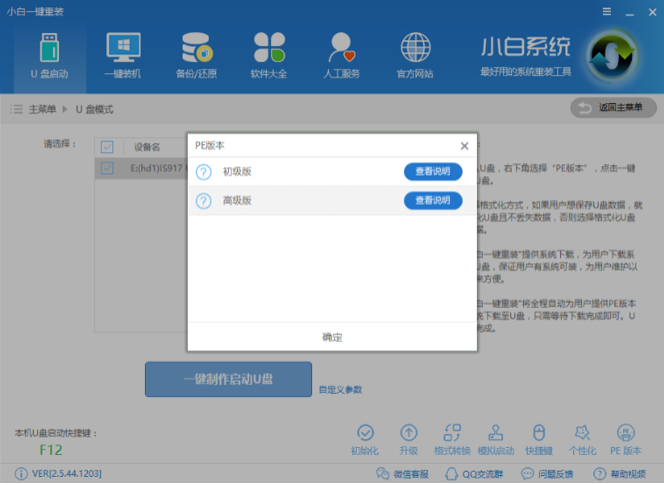The image size is (664, 485).
Task: Open the 自定义参数 link
Action: point(340,389)
